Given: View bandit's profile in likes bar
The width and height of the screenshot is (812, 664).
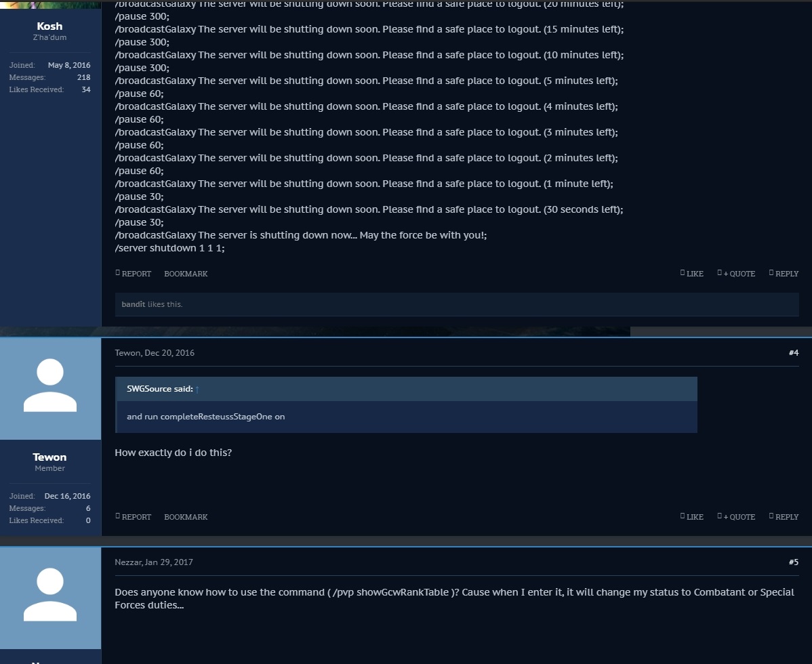Looking at the screenshot, I should point(133,304).
